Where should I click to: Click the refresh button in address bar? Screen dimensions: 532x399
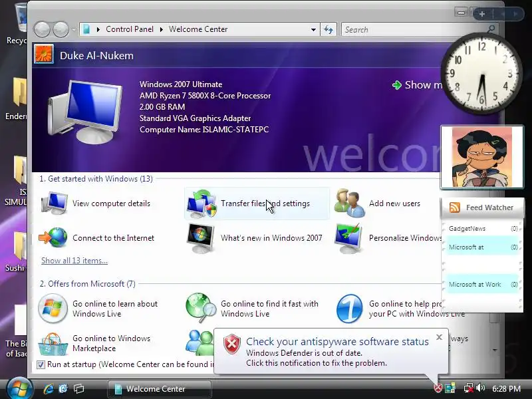pyautogui.click(x=328, y=29)
